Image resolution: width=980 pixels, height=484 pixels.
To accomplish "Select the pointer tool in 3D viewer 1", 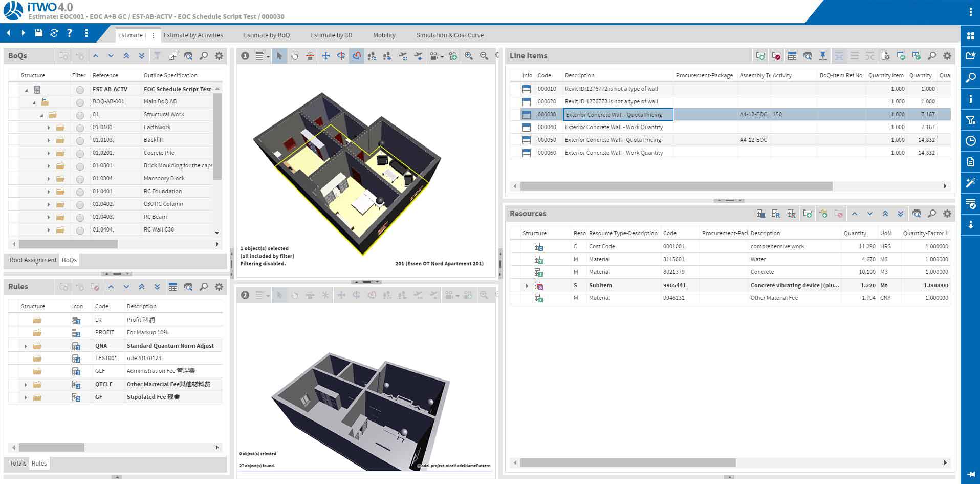I will (x=279, y=56).
